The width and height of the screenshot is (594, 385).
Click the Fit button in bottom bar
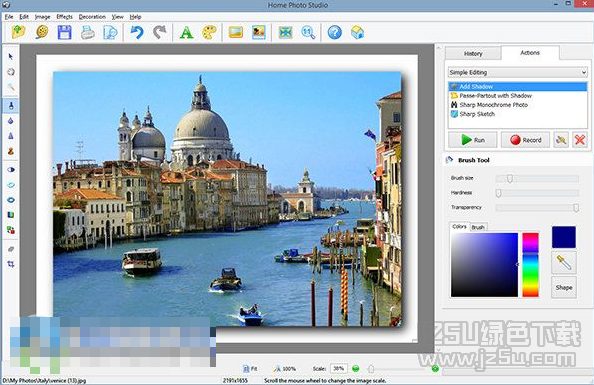pyautogui.click(x=250, y=368)
